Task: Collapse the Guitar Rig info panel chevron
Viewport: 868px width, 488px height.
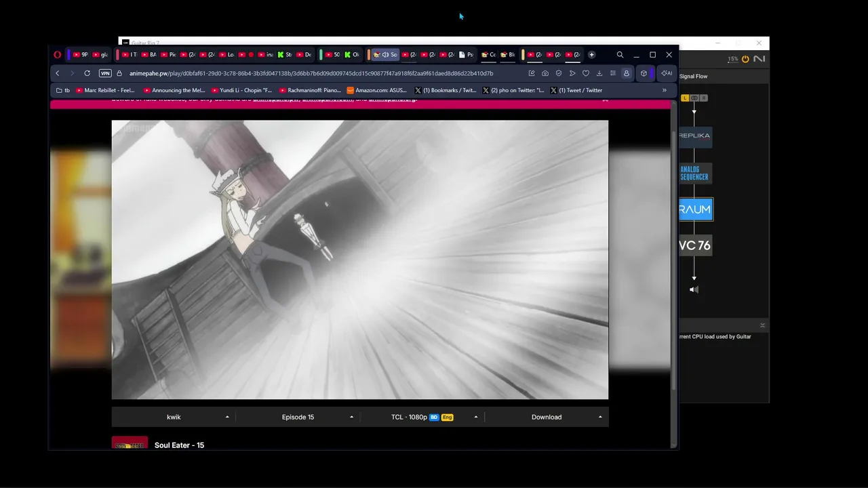Action: pos(762,325)
